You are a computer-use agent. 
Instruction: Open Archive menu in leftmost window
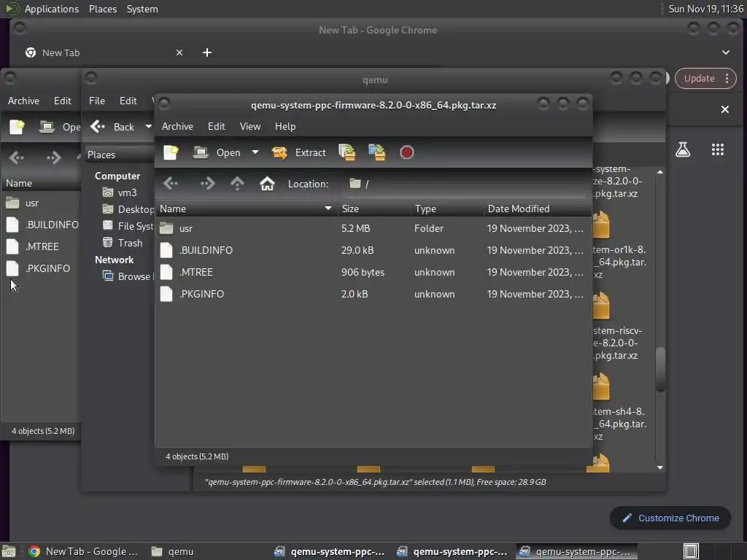(23, 101)
